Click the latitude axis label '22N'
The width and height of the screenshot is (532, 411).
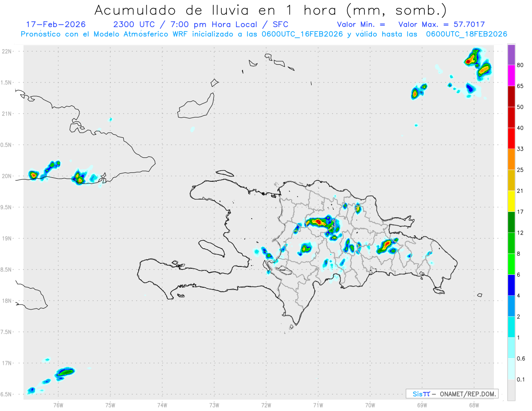(x=7, y=51)
